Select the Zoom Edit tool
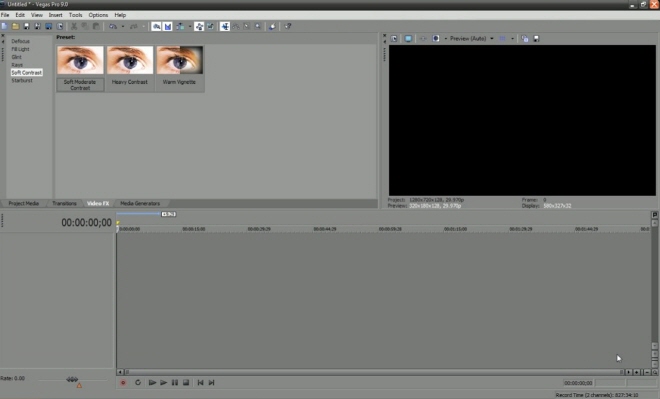 [x=258, y=26]
